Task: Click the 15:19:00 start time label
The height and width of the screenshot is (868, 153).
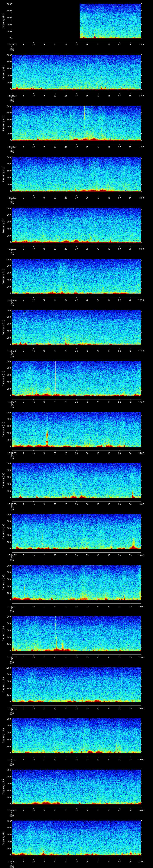Action: pos(12,810)
